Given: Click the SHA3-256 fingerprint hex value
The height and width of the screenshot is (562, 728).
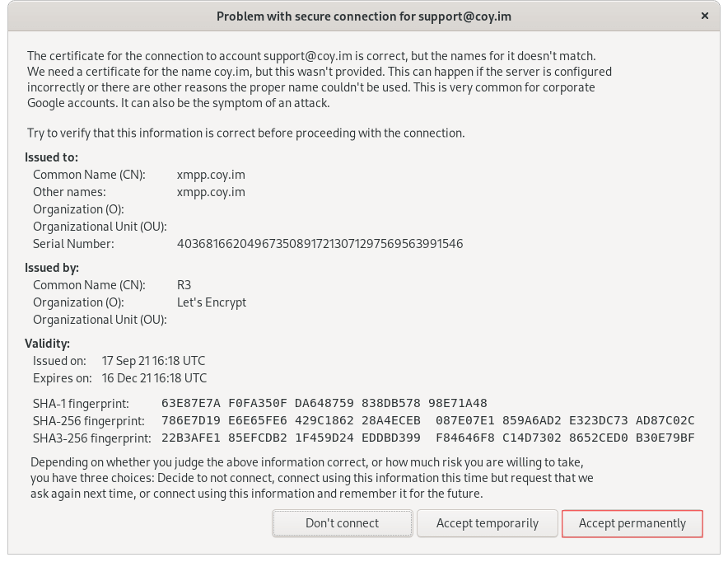Looking at the screenshot, I should point(427,438).
